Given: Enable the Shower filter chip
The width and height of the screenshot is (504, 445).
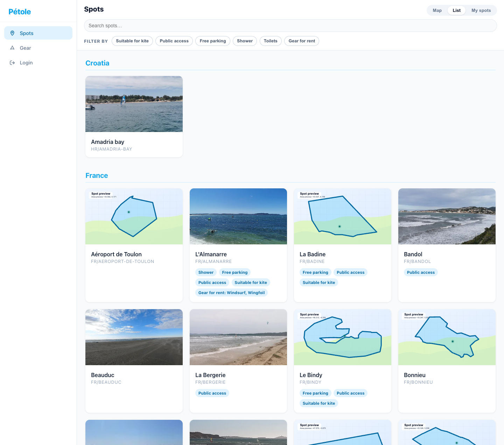Looking at the screenshot, I should point(245,41).
